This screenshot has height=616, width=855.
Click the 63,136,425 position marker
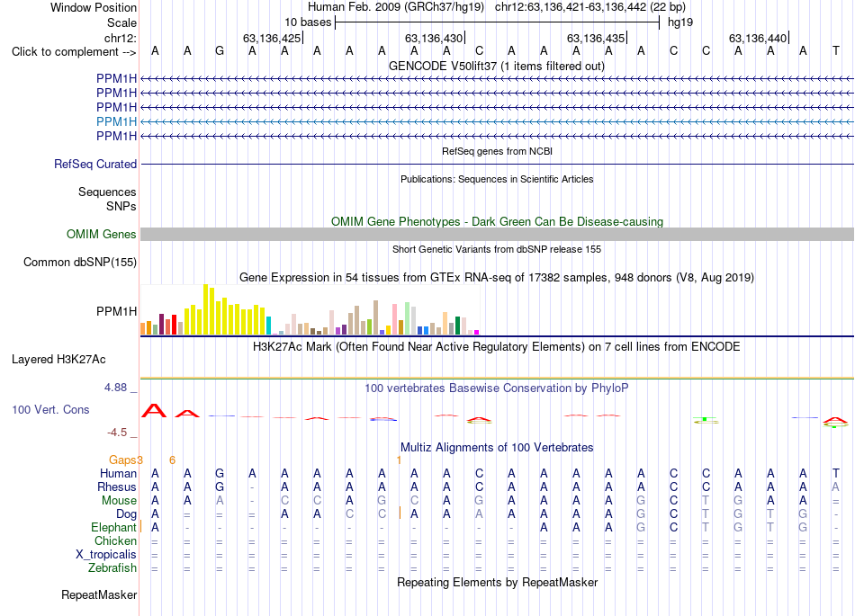pos(272,38)
